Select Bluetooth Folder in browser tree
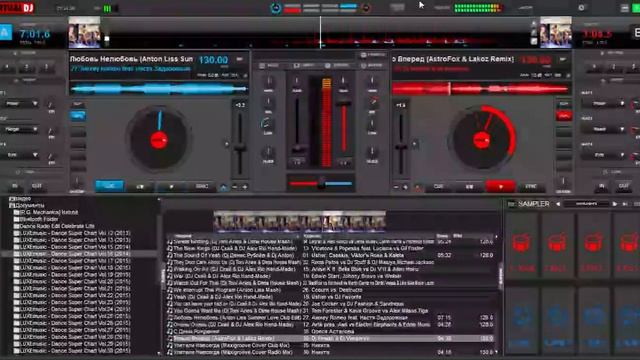 (x=36, y=219)
